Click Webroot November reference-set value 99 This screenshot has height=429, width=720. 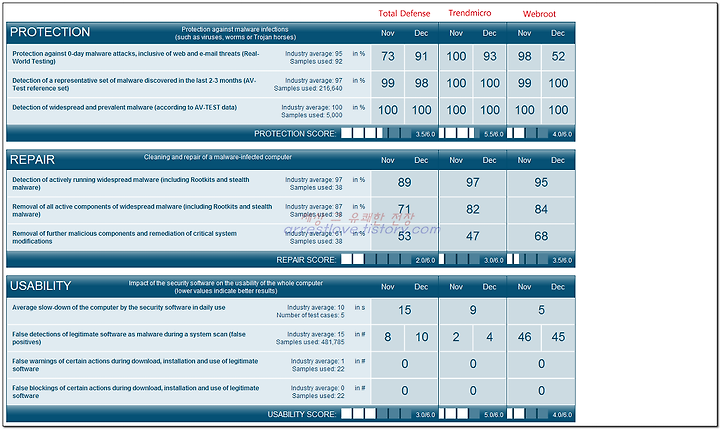click(x=524, y=83)
